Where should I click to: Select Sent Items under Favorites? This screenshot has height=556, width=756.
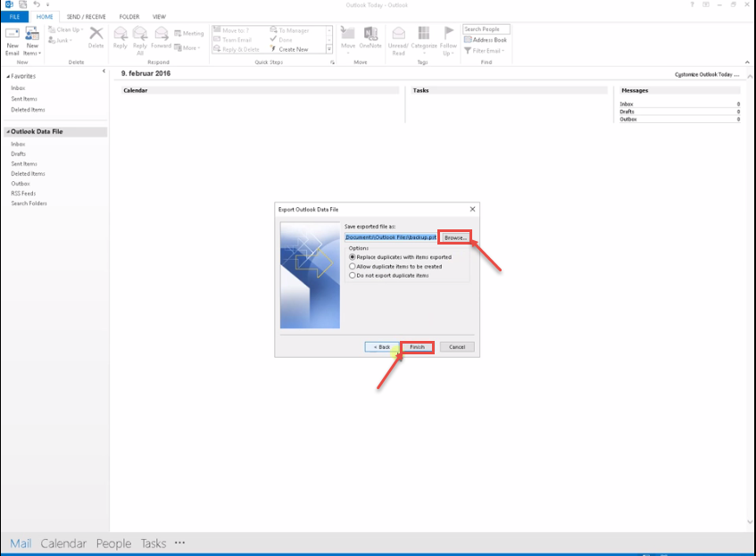(x=24, y=99)
